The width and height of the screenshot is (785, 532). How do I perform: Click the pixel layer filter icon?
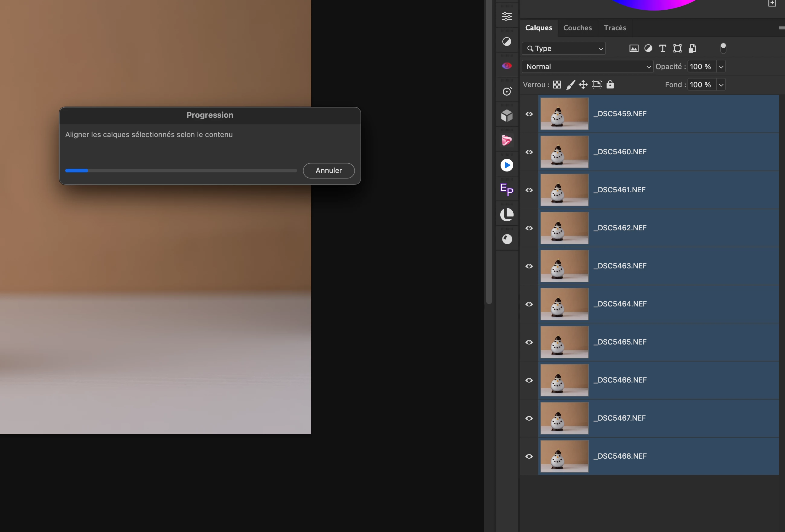pyautogui.click(x=634, y=48)
